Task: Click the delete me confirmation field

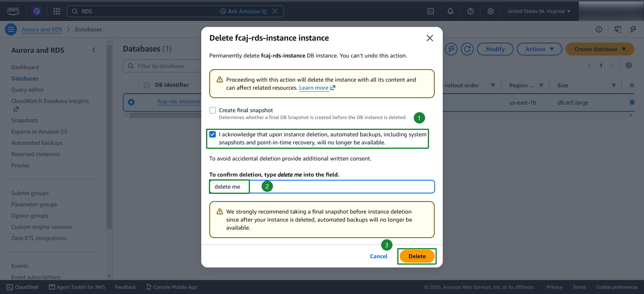Action: coord(322,187)
